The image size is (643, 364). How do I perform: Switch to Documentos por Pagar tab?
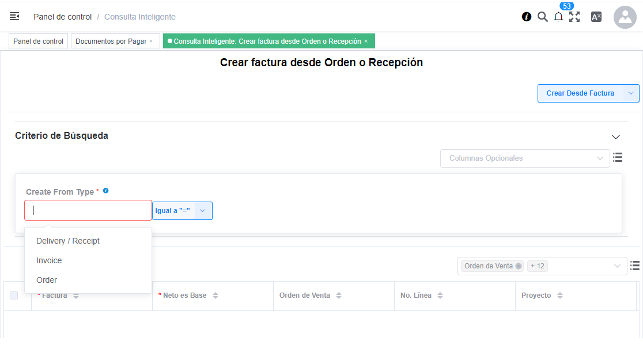point(111,41)
